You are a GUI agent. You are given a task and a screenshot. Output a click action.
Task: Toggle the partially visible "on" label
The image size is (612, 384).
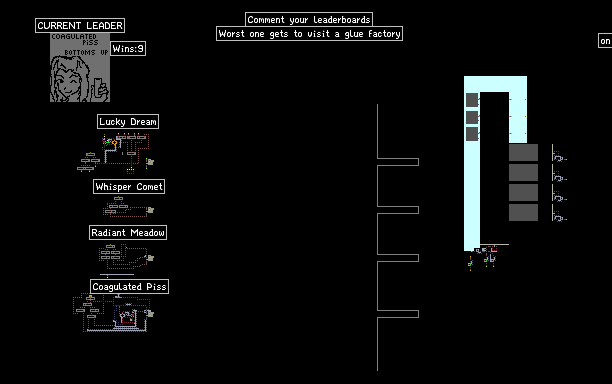pyautogui.click(x=605, y=41)
